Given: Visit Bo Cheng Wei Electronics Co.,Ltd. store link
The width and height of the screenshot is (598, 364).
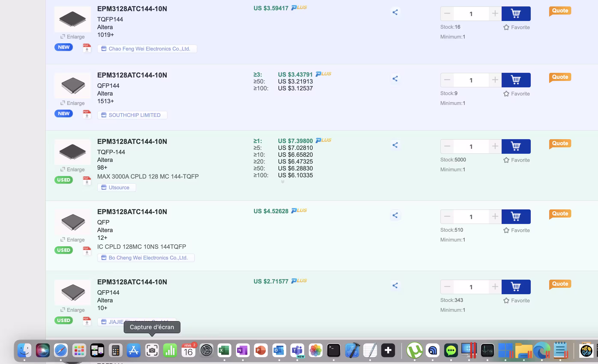Looking at the screenshot, I should point(146,258).
